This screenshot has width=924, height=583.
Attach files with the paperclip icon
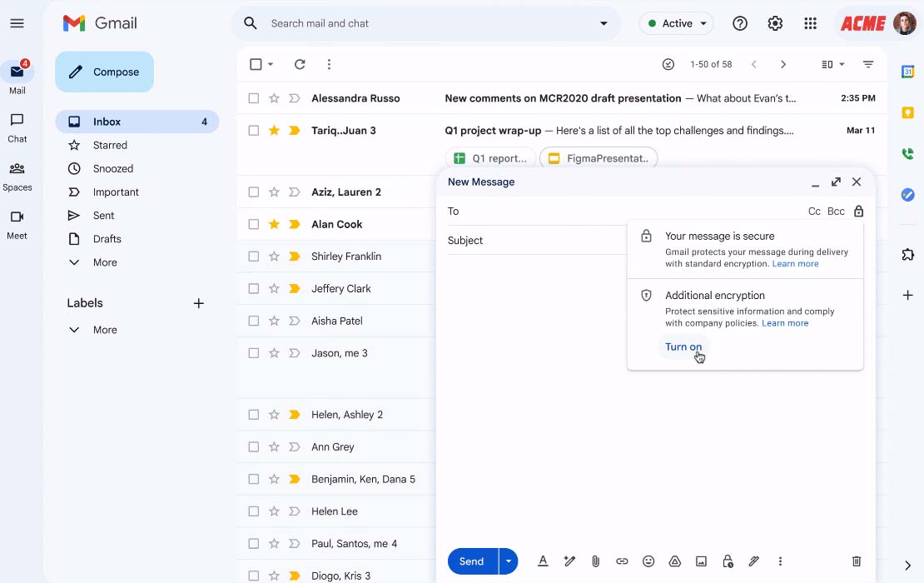(595, 561)
